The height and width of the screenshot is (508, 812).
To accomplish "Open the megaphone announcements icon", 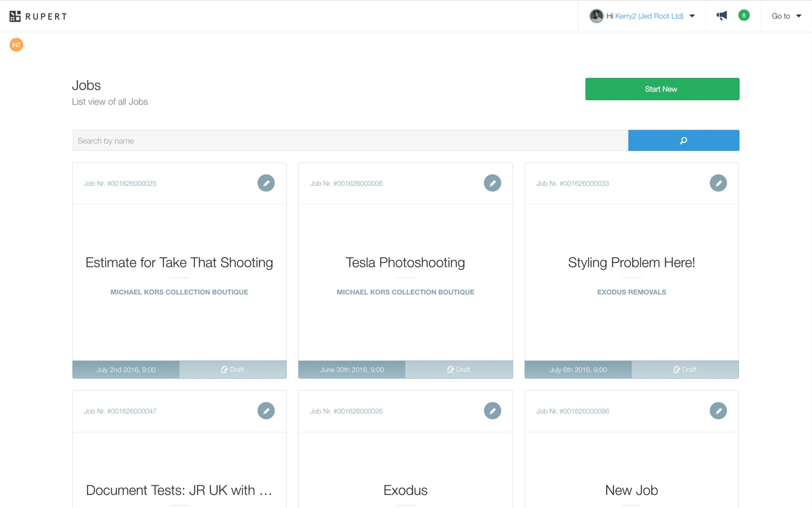I will tap(721, 16).
